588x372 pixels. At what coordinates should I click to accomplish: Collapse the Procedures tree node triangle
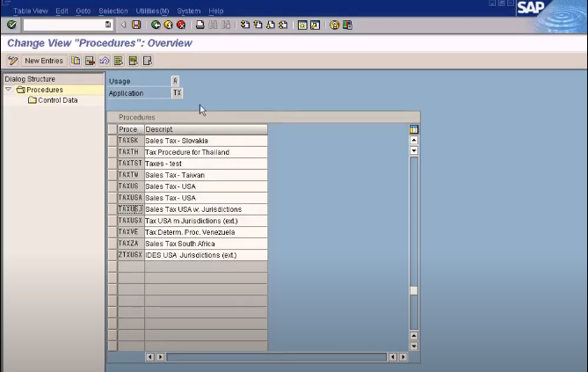point(8,90)
